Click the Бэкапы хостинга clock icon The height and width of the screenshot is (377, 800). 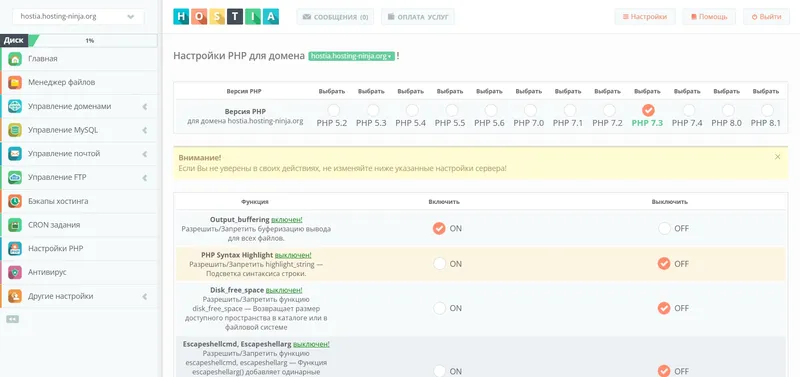point(15,201)
